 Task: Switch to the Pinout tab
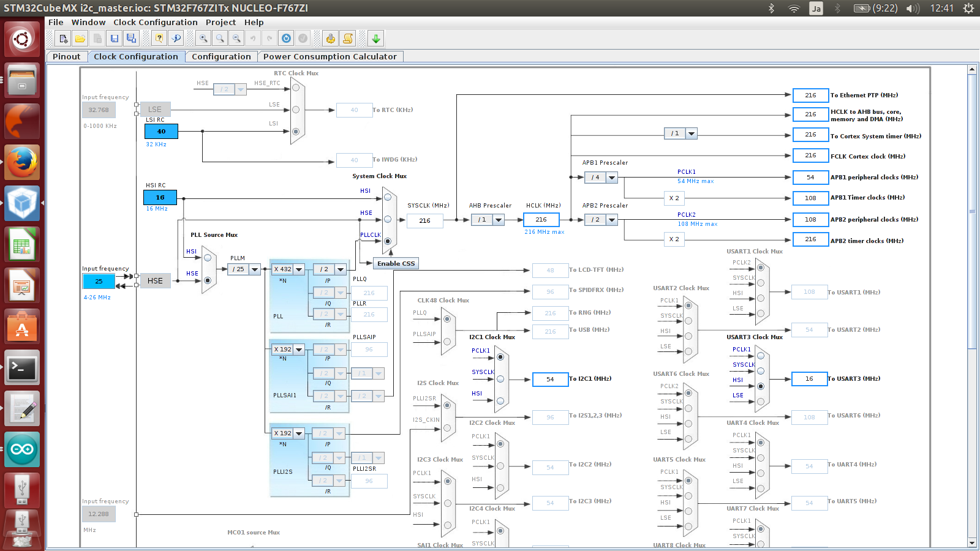coord(66,56)
